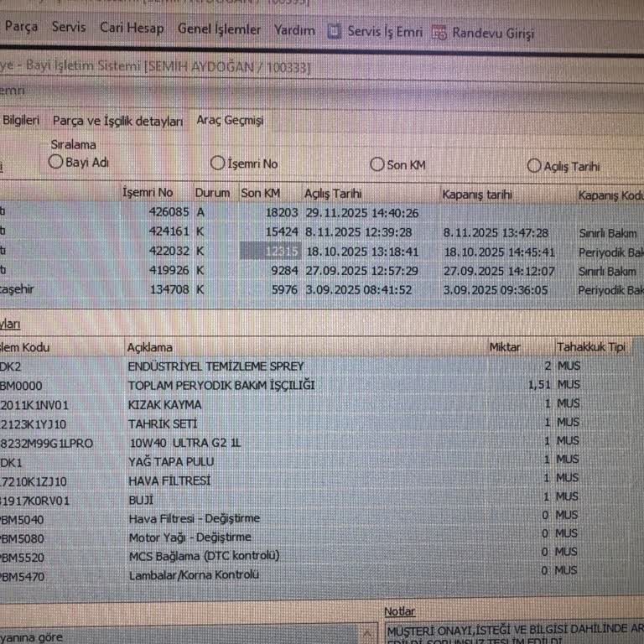
Task: Select work order 424161 row
Action: (x=322, y=232)
